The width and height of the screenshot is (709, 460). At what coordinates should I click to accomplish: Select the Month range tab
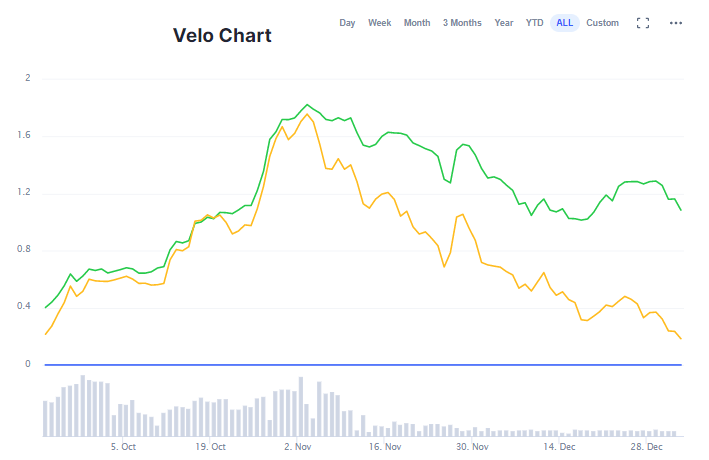coord(417,23)
